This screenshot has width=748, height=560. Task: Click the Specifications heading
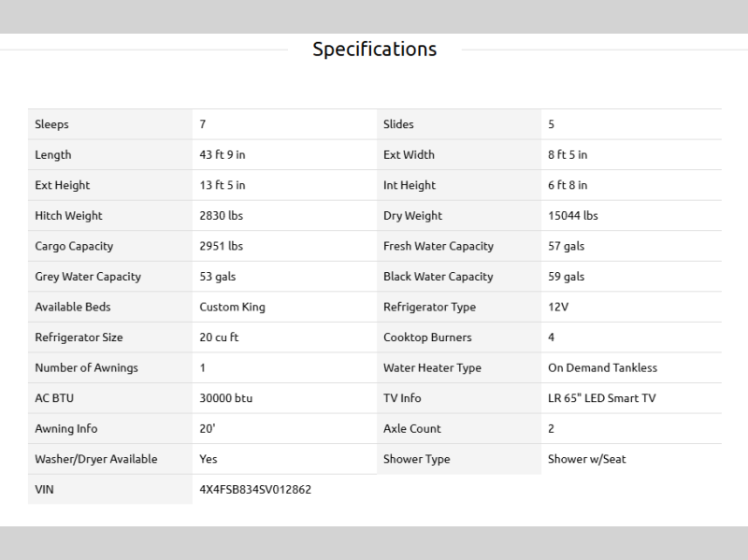click(374, 50)
